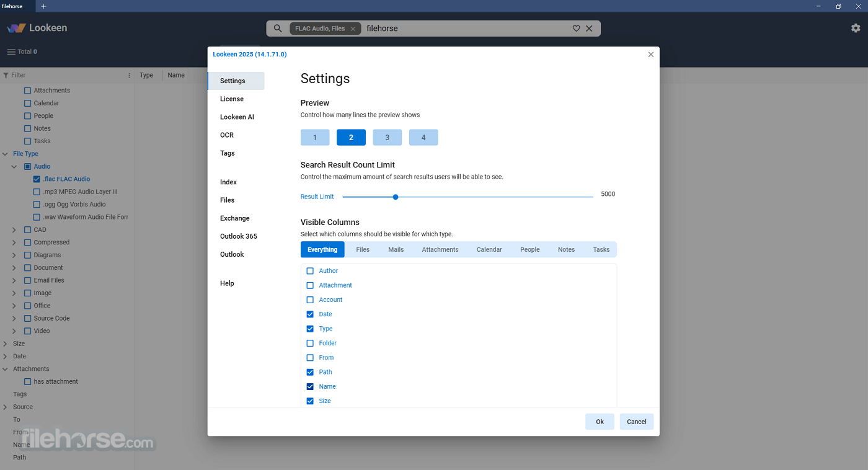Uncheck the Path column checkbox
The height and width of the screenshot is (470, 868).
click(x=310, y=372)
